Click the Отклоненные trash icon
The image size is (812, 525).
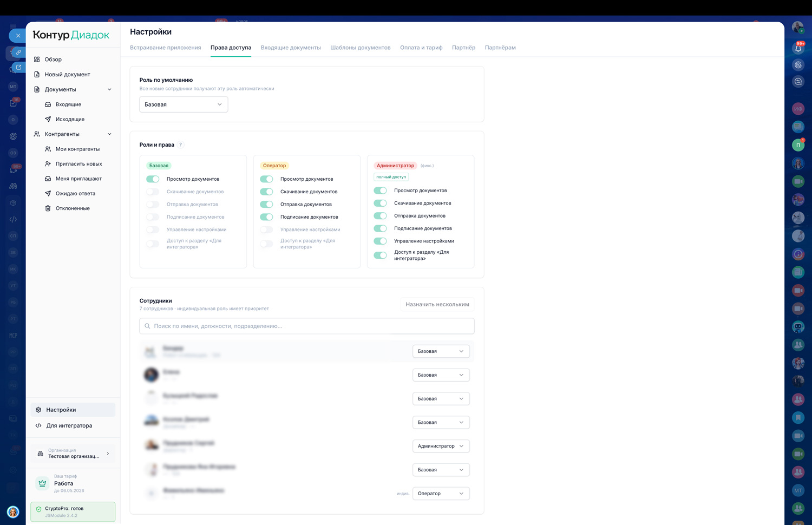(48, 208)
